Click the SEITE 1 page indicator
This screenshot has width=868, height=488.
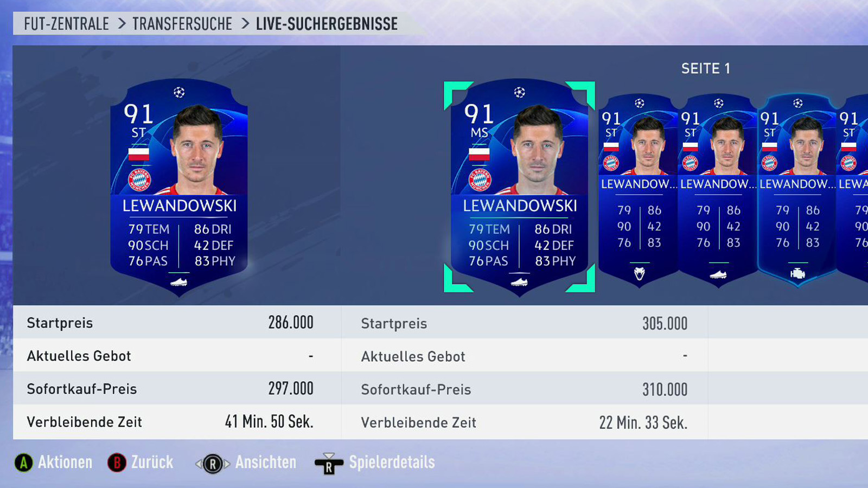click(x=706, y=68)
